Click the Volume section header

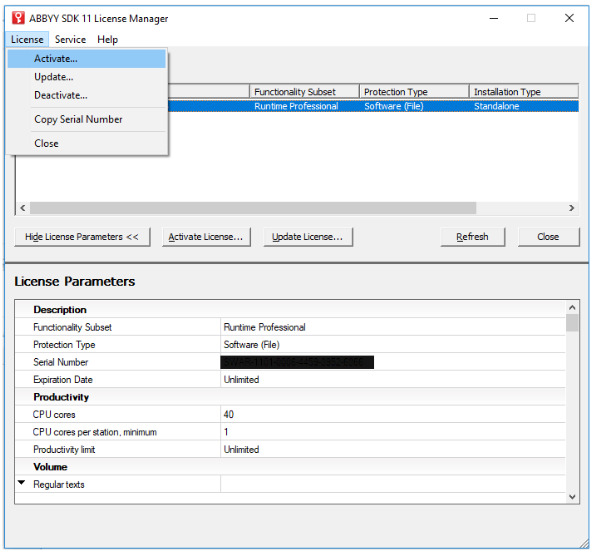coord(50,467)
